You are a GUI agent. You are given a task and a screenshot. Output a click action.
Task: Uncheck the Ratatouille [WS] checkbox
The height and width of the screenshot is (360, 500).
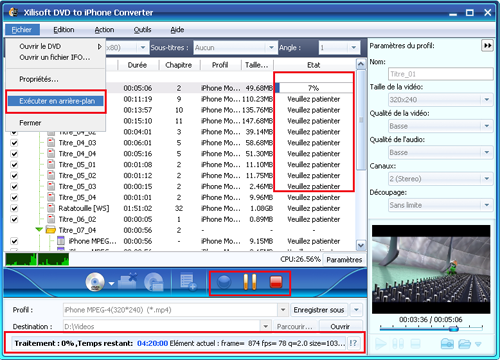[x=14, y=209]
